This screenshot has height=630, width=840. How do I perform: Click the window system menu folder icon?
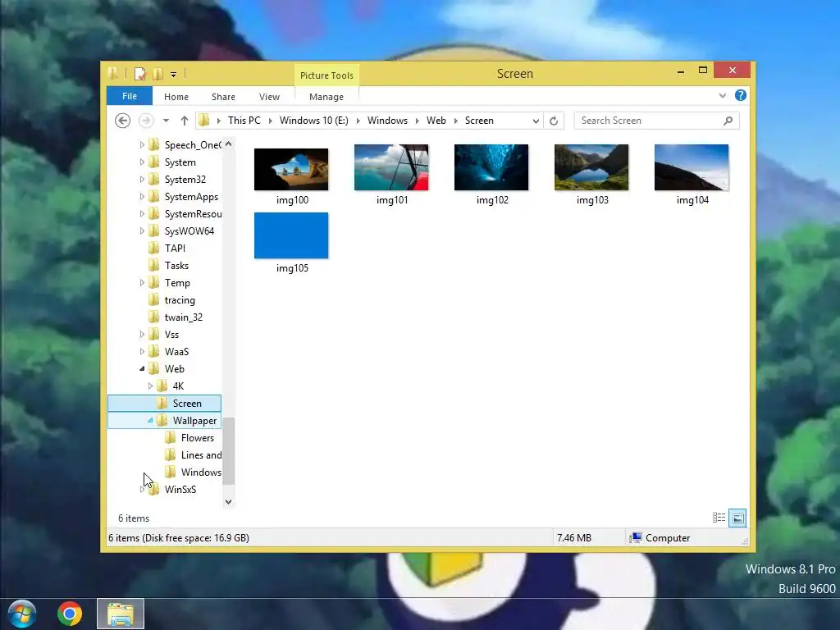113,73
